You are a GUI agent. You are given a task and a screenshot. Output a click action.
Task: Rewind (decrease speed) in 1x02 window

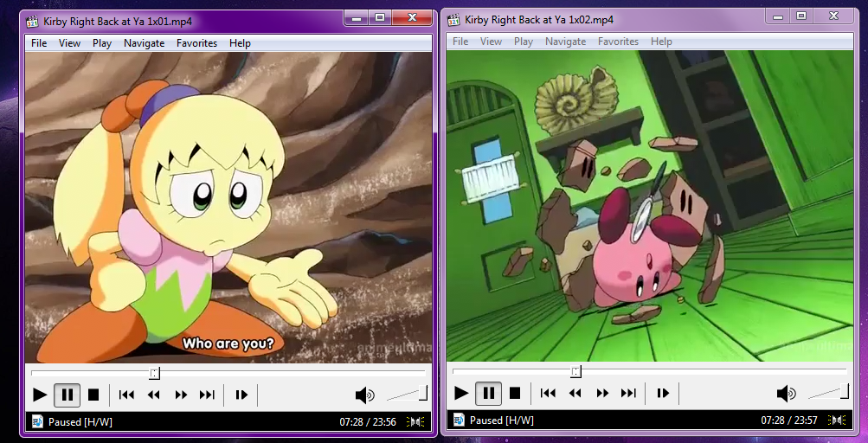(575, 393)
